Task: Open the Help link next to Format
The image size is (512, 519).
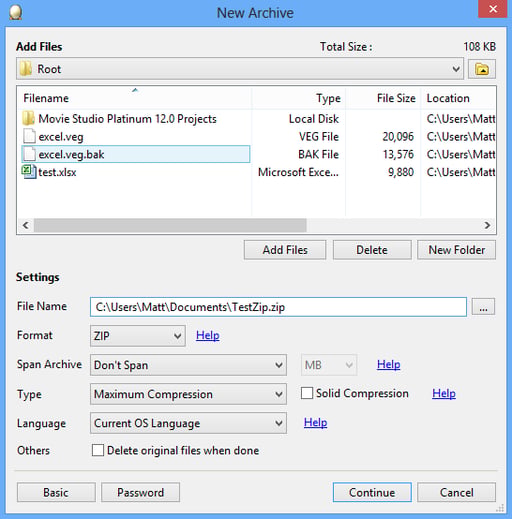Action: (x=208, y=335)
